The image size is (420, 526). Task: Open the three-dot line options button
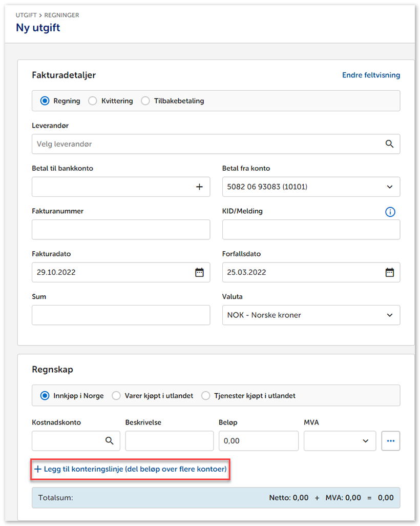[391, 441]
